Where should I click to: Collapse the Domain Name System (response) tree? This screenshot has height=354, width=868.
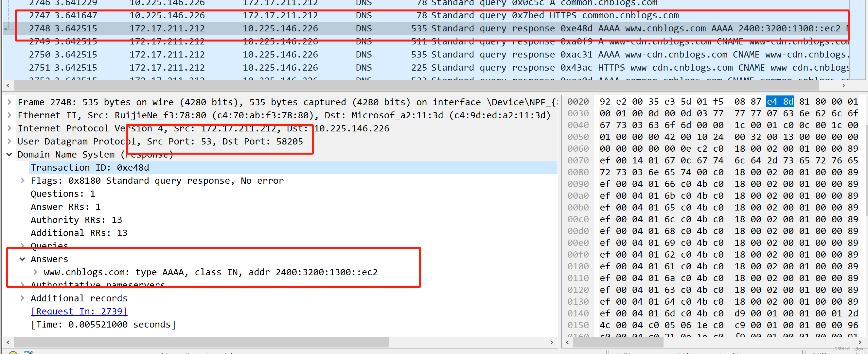point(9,155)
